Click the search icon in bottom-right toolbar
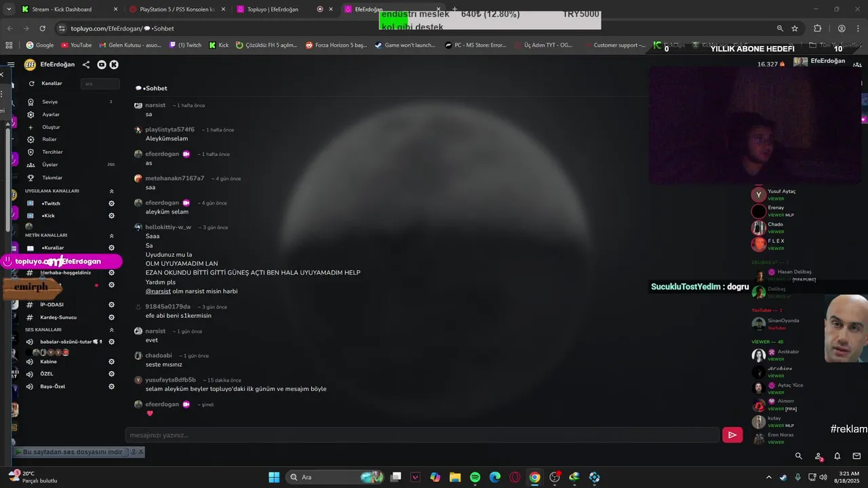The height and width of the screenshot is (488, 868). pos(799,456)
